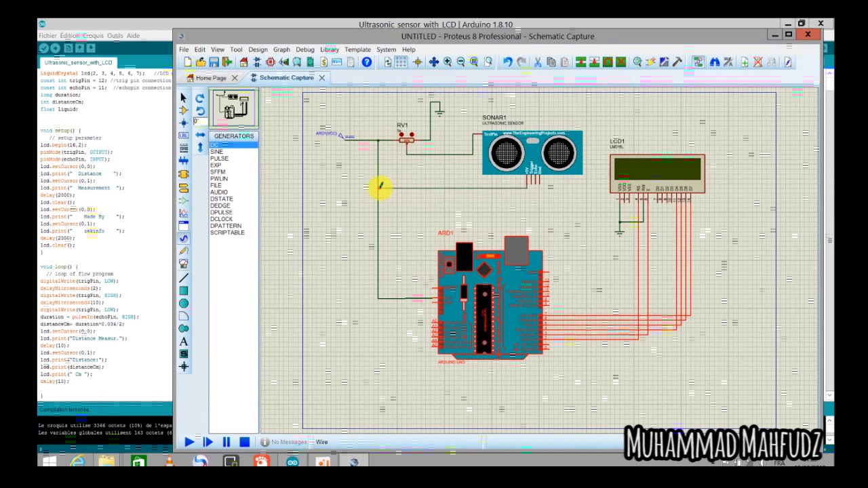Click the Rotate Anti-Clockwise icon

point(200,110)
